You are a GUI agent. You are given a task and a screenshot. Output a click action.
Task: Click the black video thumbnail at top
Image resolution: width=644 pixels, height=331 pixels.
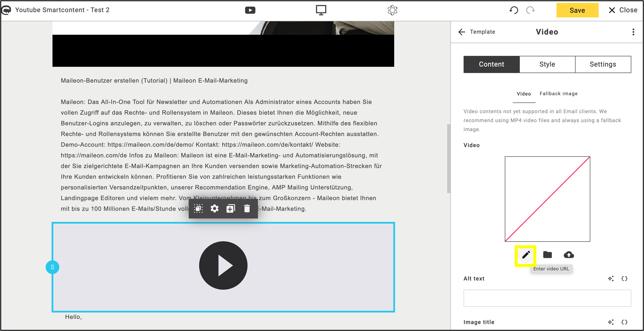(x=223, y=44)
